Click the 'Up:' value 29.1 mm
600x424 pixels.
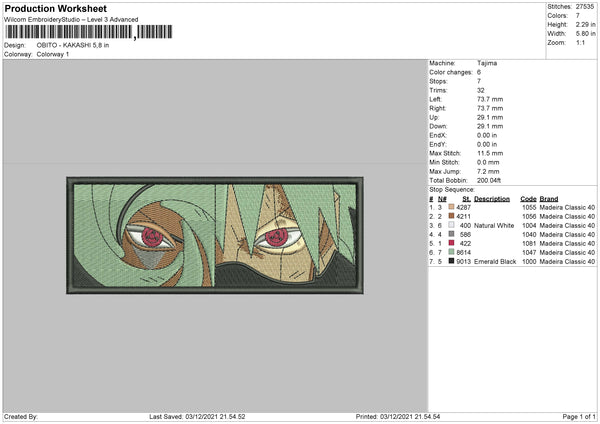point(490,117)
